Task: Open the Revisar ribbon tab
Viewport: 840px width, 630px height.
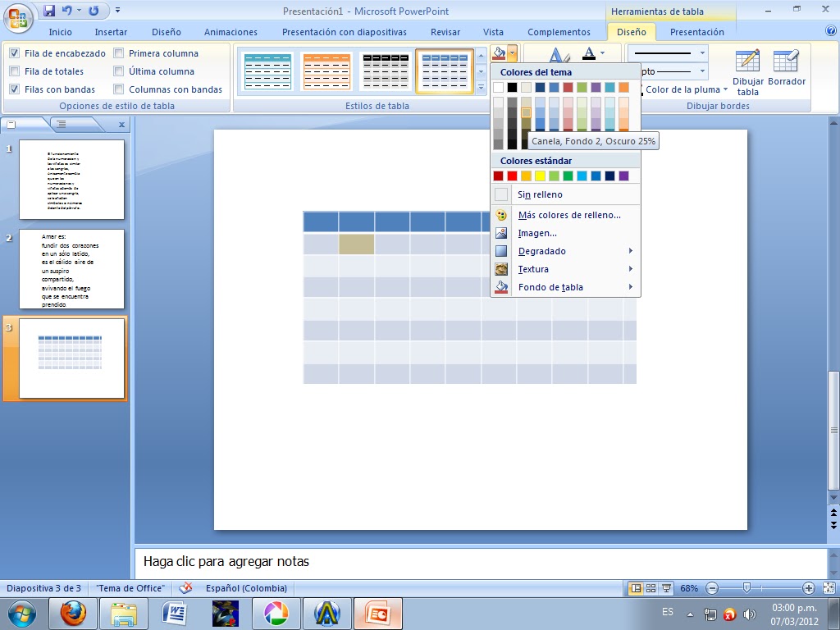Action: (x=445, y=32)
